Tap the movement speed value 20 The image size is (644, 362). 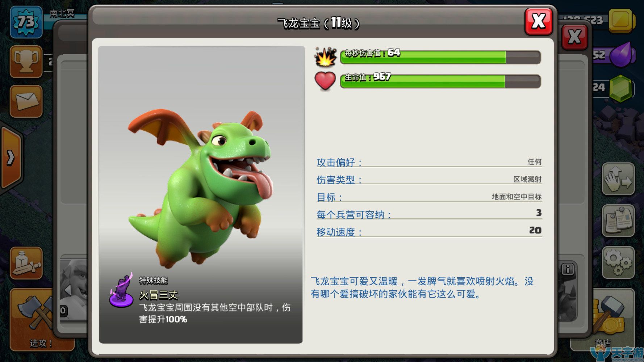535,230
